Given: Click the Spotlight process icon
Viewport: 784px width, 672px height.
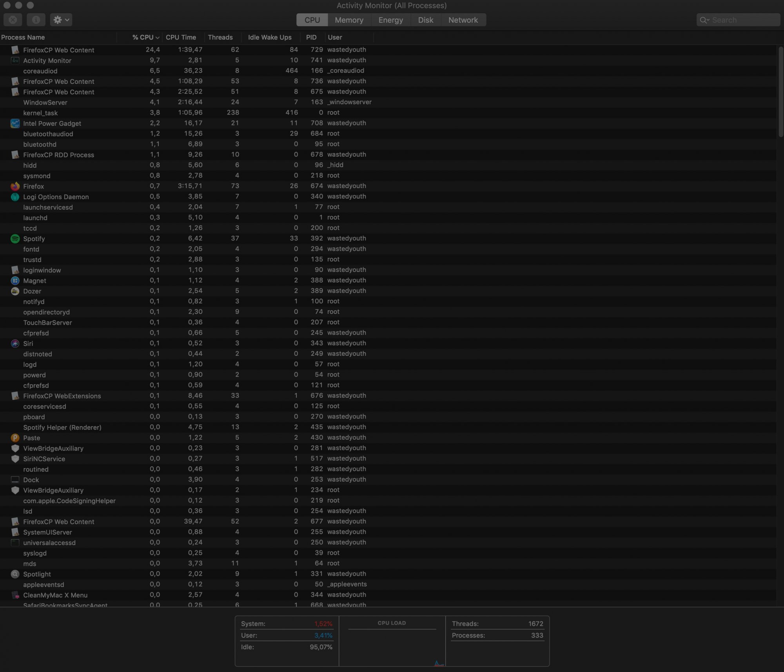Looking at the screenshot, I should point(15,574).
